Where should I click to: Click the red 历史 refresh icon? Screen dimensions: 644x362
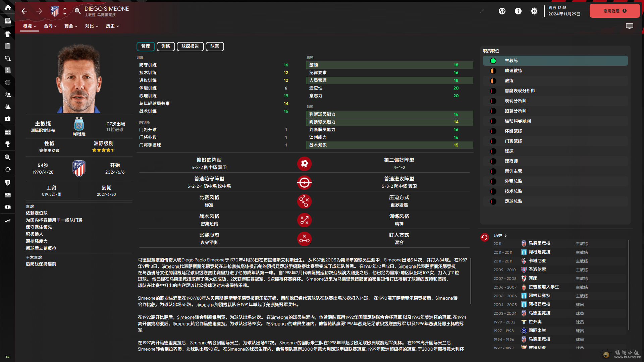485,237
